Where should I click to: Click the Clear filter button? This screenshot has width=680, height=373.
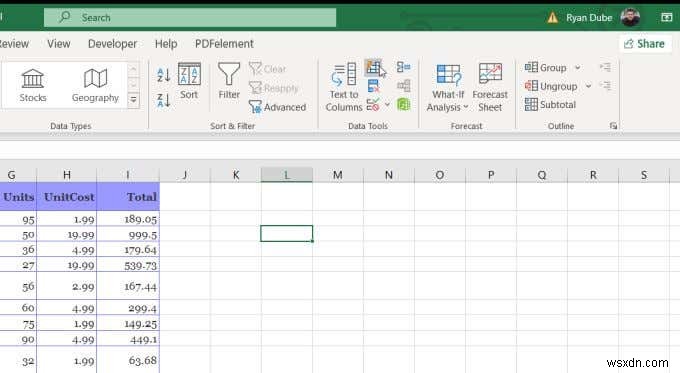click(268, 69)
